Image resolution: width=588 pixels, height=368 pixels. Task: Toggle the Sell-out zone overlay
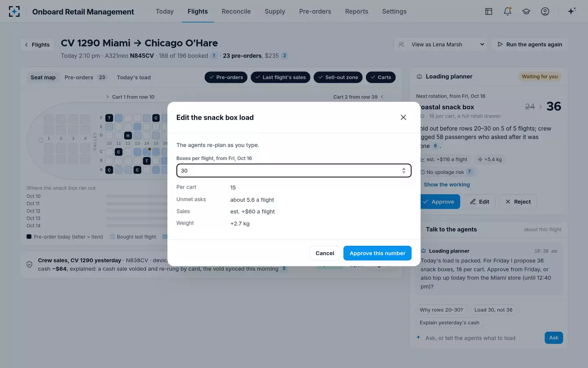click(338, 77)
